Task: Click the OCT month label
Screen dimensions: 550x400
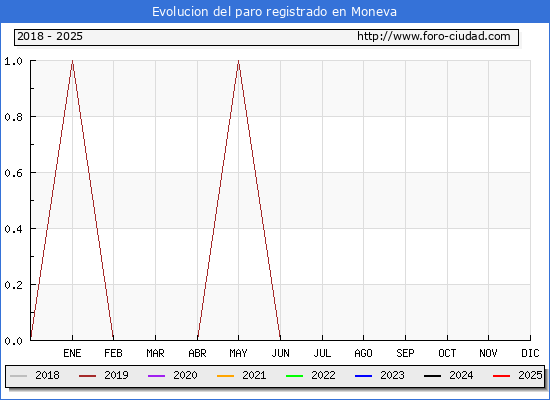Action: coord(447,353)
